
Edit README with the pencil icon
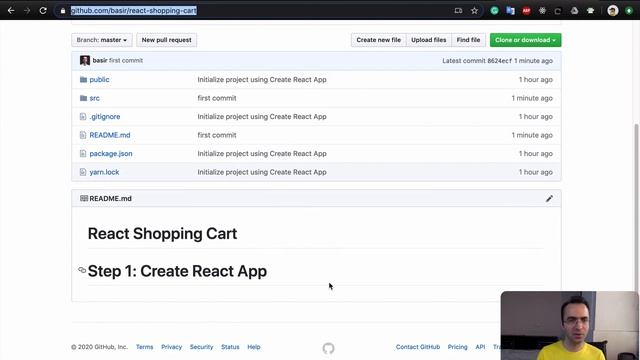tap(549, 199)
